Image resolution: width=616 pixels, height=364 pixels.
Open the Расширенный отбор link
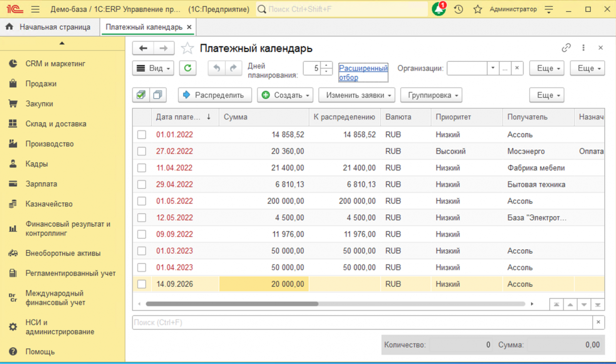363,73
